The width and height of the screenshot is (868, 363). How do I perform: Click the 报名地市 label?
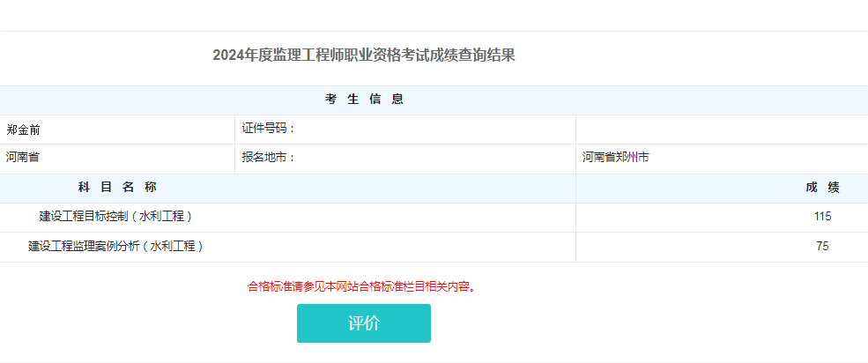click(268, 159)
